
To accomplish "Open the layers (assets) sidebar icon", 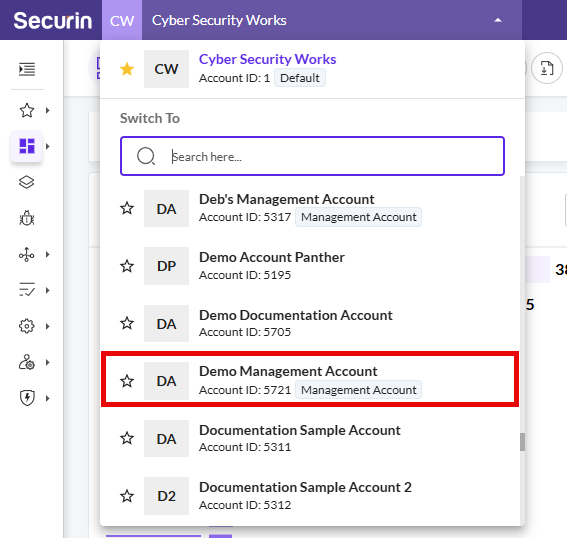I will coord(26,182).
